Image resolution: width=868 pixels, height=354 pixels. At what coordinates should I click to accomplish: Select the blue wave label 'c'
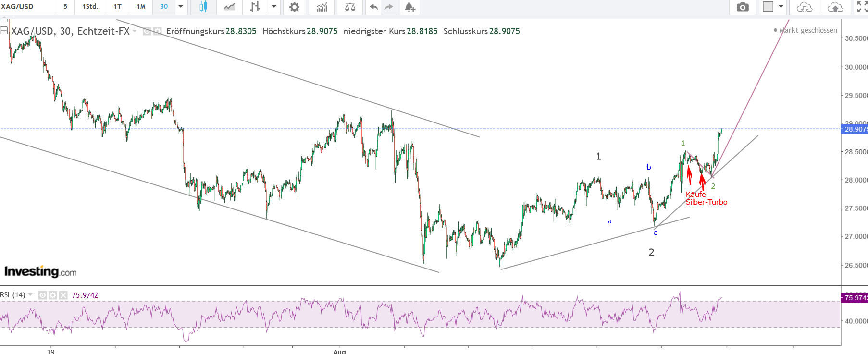coord(655,233)
